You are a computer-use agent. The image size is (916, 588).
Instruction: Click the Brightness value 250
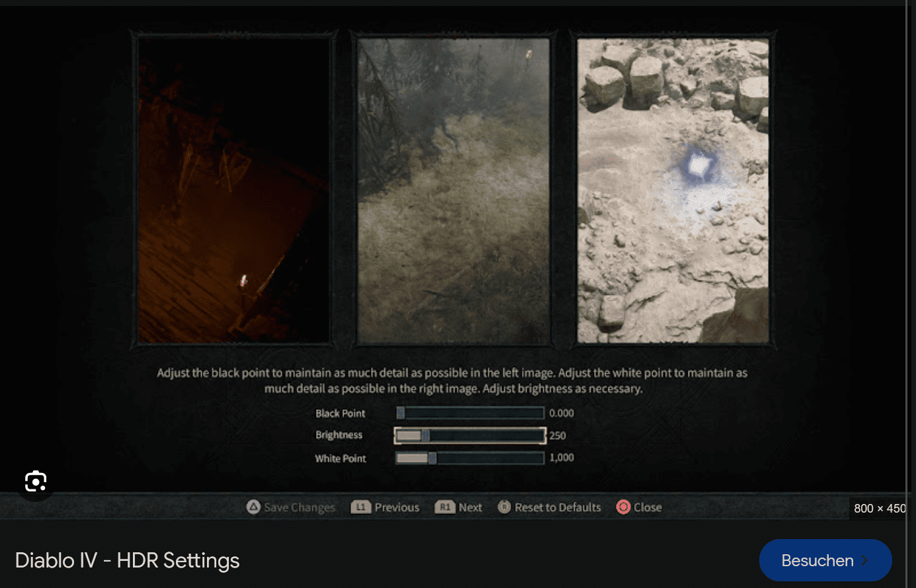pyautogui.click(x=558, y=436)
